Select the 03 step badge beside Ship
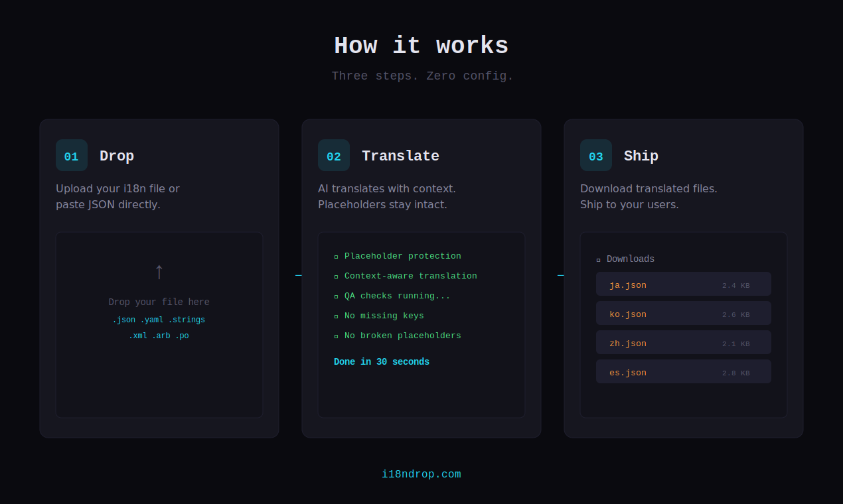Image resolution: width=843 pixels, height=504 pixels. coord(595,155)
